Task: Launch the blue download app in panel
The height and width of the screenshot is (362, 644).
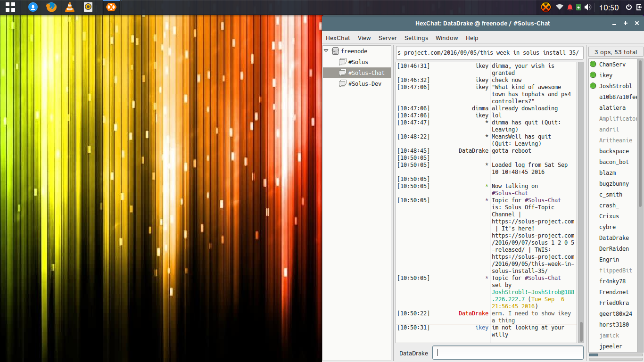Action: point(33,7)
